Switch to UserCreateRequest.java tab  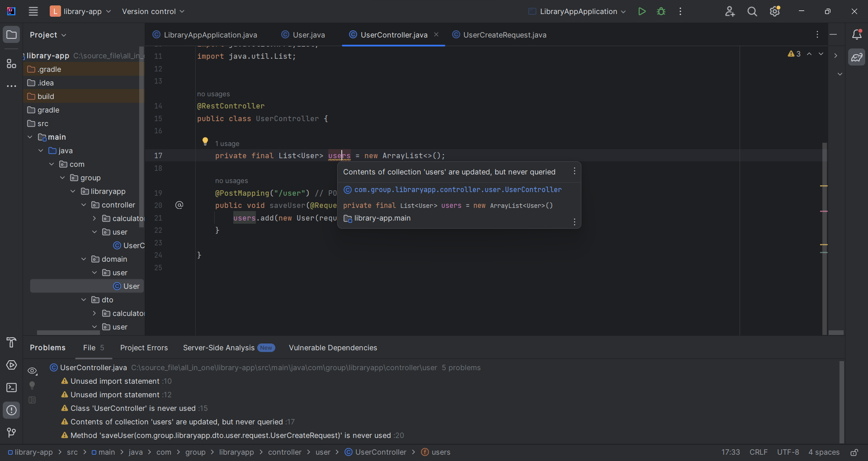tap(500, 35)
